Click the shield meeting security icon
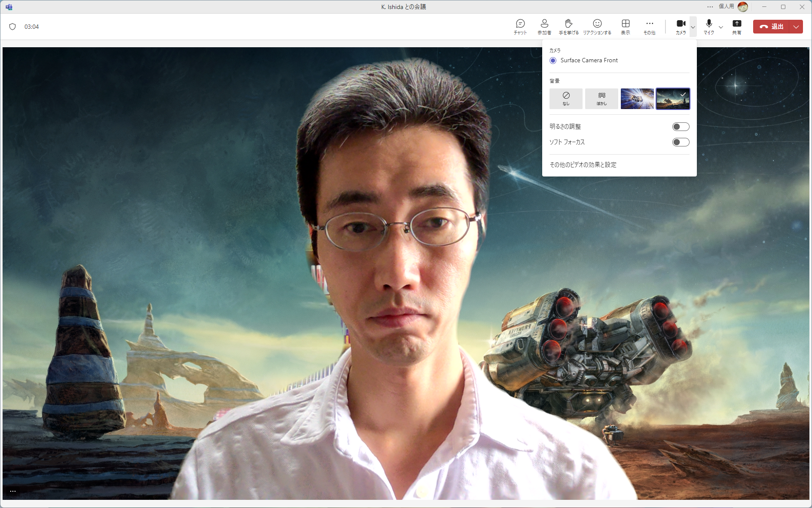Image resolution: width=812 pixels, height=508 pixels. click(x=12, y=27)
